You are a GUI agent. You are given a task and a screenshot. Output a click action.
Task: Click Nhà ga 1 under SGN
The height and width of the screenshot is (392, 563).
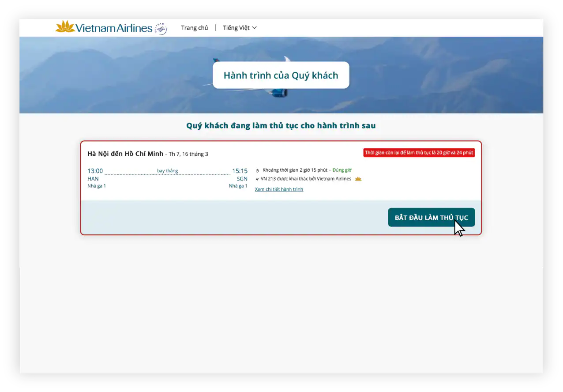(x=238, y=186)
